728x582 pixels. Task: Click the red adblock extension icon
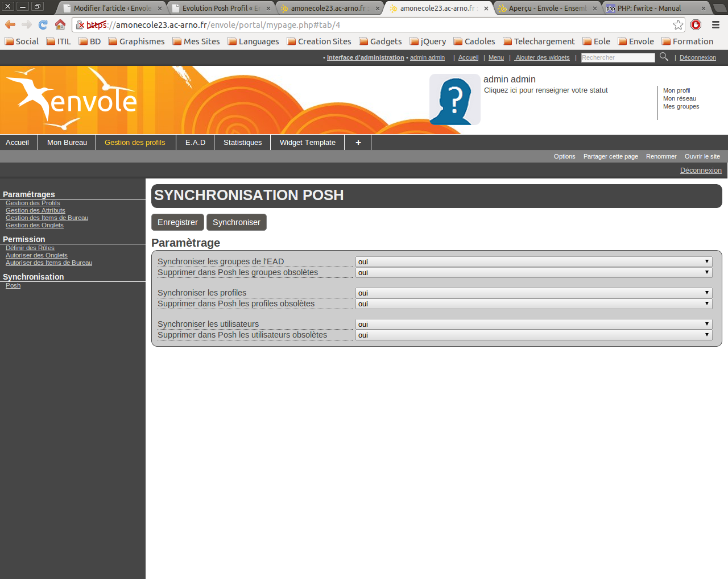click(x=696, y=25)
